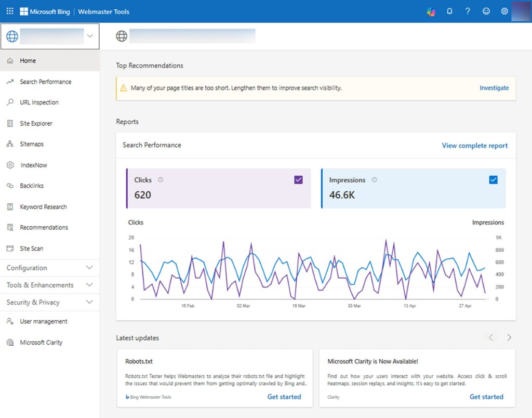Click View complete report link
The height and width of the screenshot is (418, 532).
pyautogui.click(x=474, y=146)
